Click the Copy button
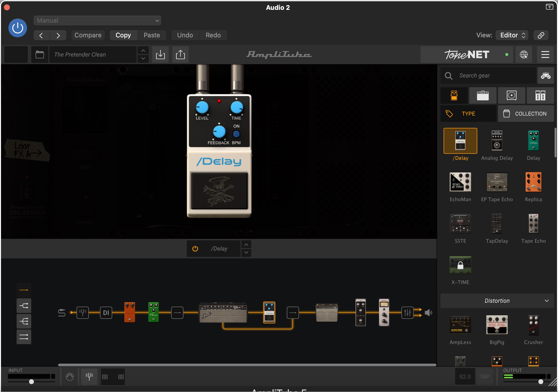The width and height of the screenshot is (558, 392). (123, 35)
